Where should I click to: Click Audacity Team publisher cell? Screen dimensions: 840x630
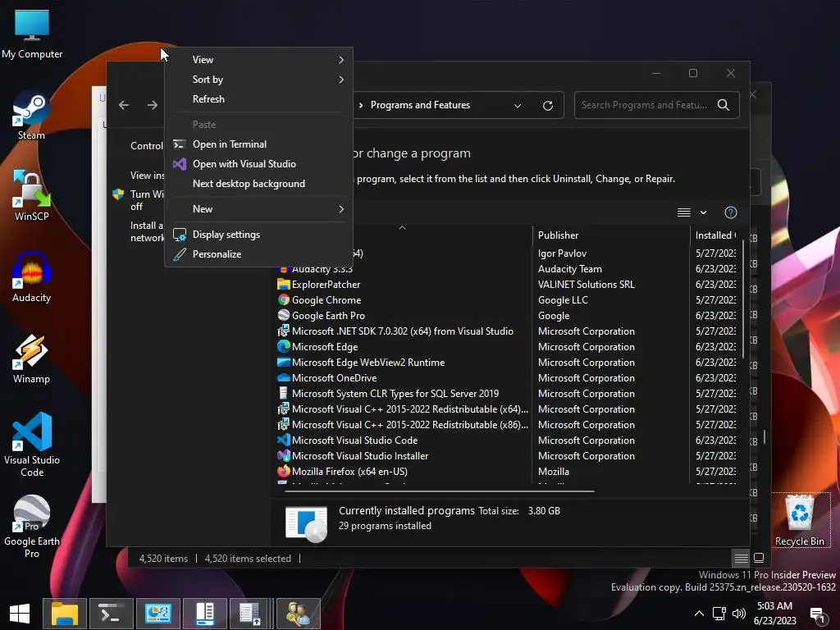coord(569,269)
